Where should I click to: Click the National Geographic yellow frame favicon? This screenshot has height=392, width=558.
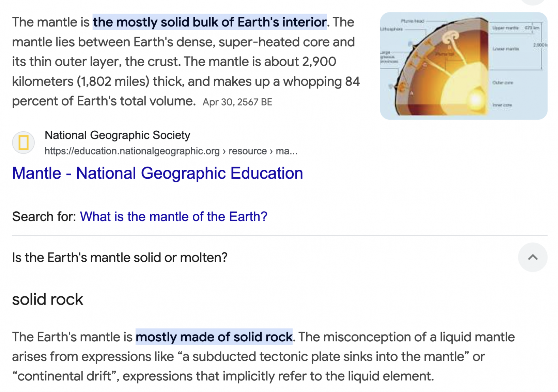click(24, 143)
